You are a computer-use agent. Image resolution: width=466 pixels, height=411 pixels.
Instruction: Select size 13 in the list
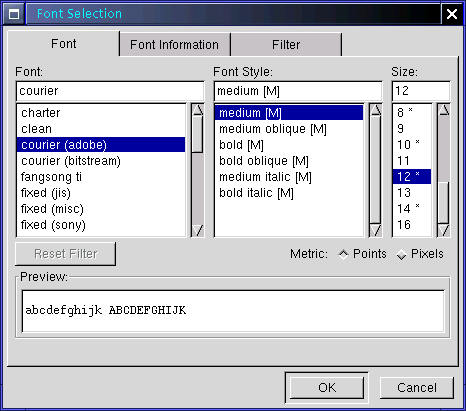pyautogui.click(x=412, y=193)
